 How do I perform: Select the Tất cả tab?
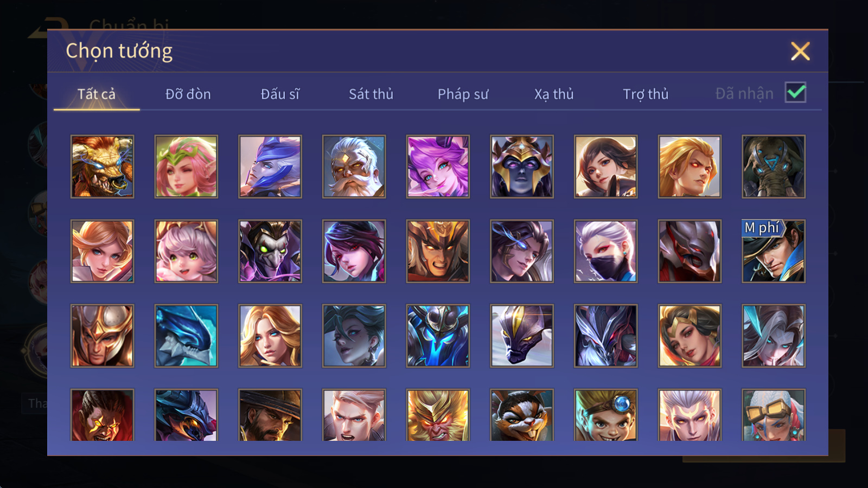click(97, 94)
